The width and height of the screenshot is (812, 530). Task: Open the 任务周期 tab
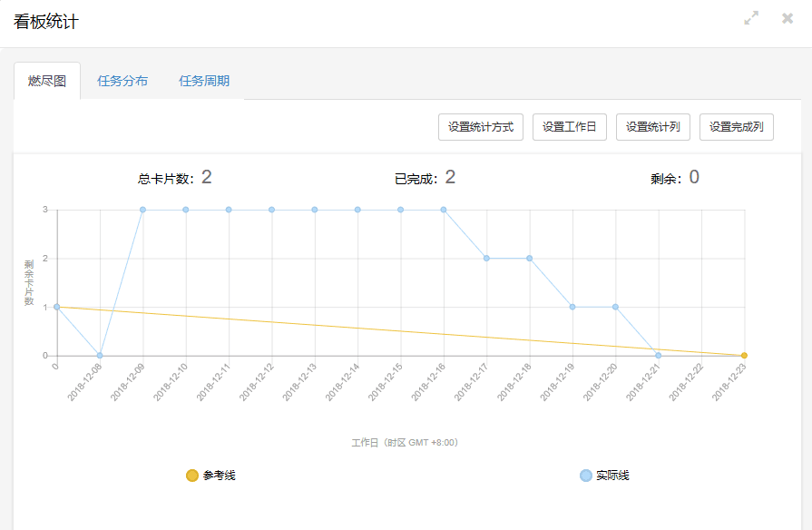204,81
